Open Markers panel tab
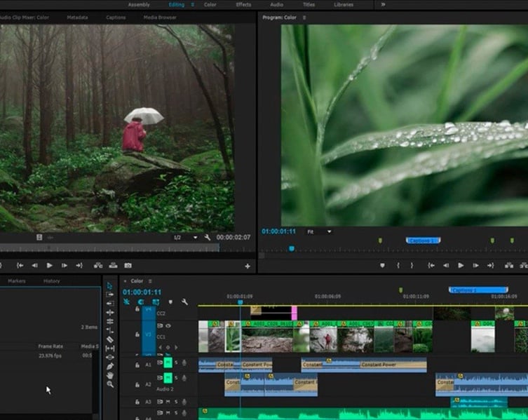This screenshot has height=420, width=528. click(17, 281)
